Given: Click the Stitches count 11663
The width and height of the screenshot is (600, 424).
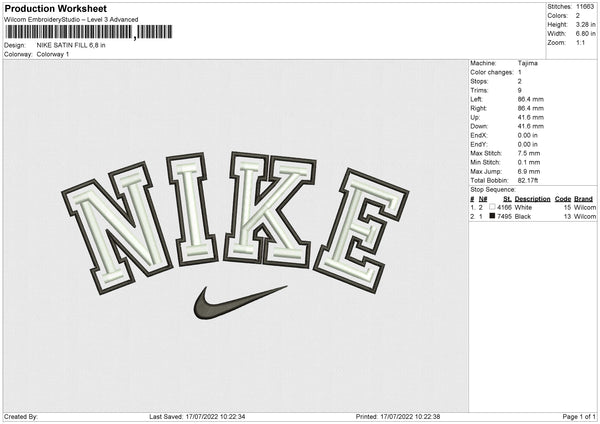Looking at the screenshot, I should pos(585,7).
